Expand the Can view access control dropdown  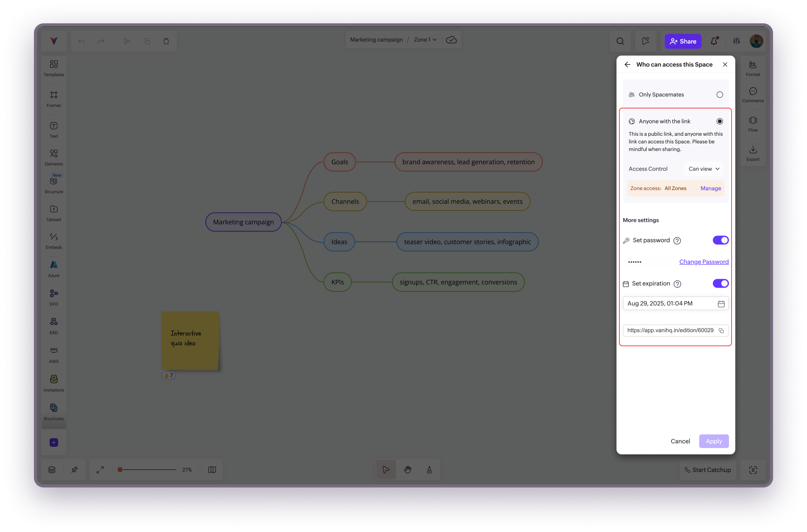coord(703,169)
